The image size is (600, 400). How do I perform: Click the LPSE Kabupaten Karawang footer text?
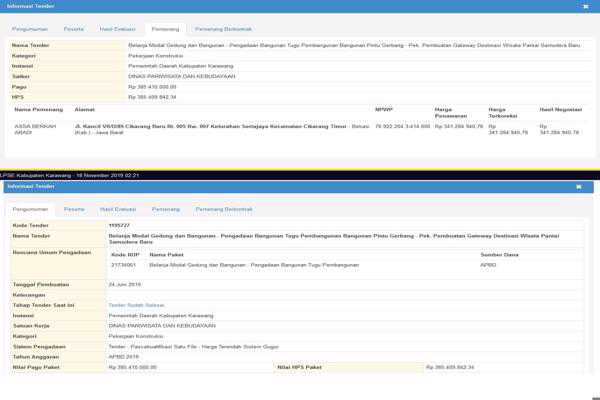click(x=70, y=175)
